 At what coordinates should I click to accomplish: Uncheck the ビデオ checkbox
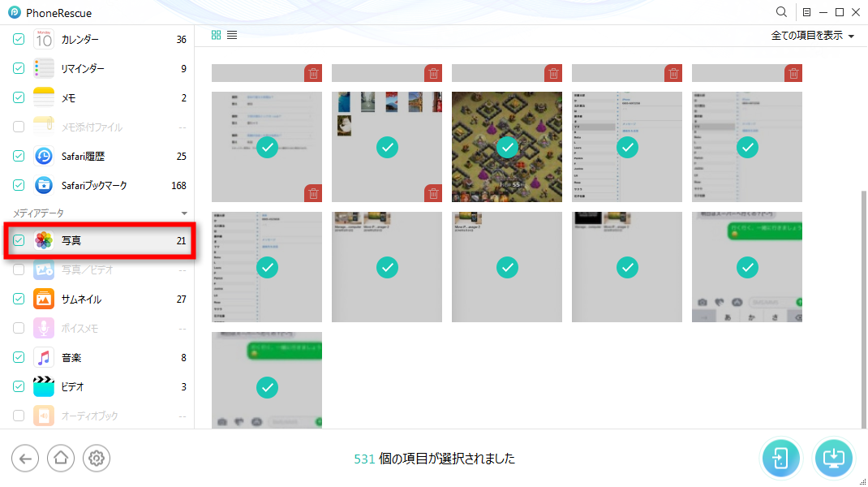click(x=19, y=386)
